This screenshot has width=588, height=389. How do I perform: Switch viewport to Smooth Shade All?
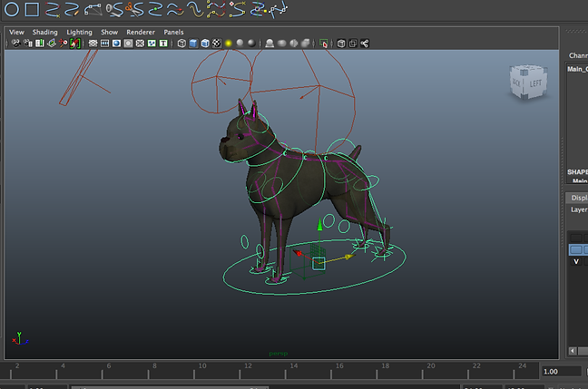(x=193, y=44)
